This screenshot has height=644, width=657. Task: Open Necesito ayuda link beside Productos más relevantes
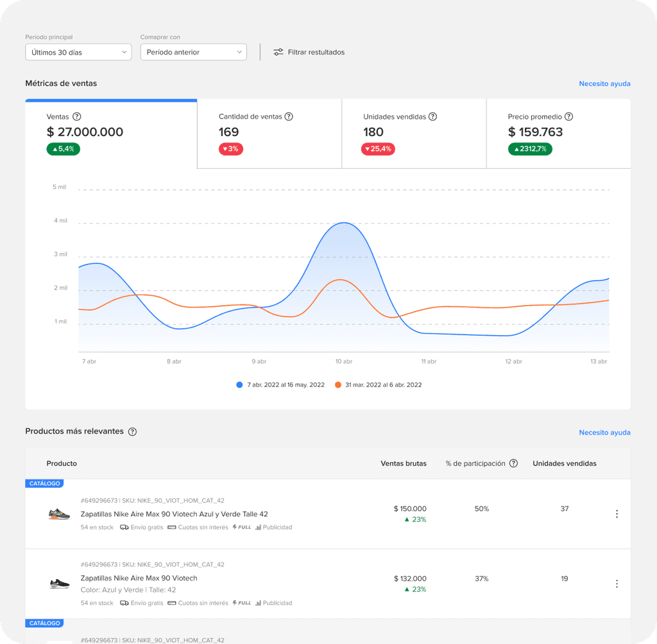(x=604, y=432)
